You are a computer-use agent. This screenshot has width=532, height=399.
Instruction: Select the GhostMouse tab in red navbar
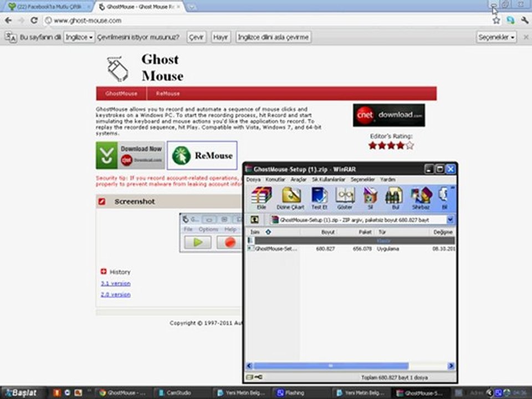click(x=121, y=93)
